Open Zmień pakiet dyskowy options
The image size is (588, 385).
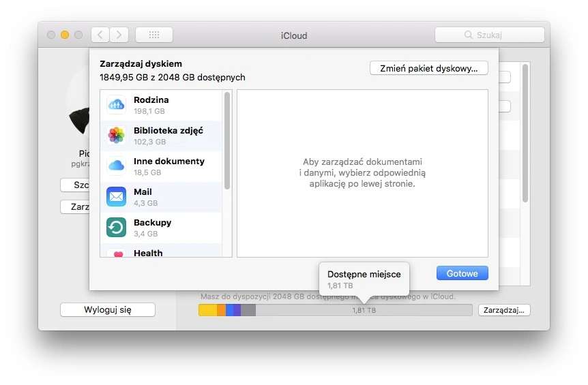428,68
